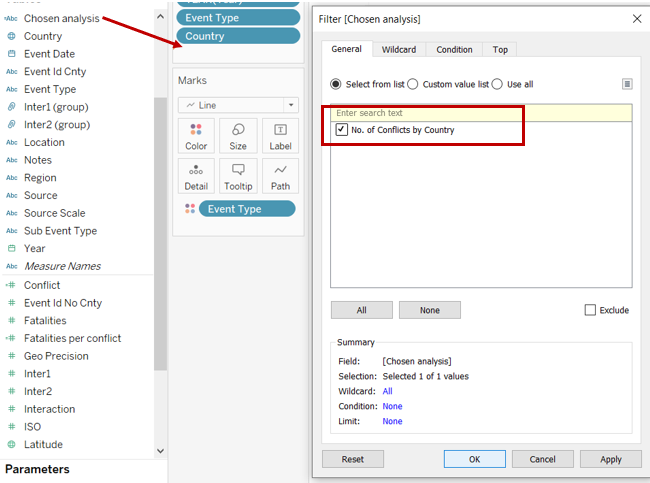The image size is (650, 483).
Task: Uncheck No. of Conflicts by Country
Action: 342,130
